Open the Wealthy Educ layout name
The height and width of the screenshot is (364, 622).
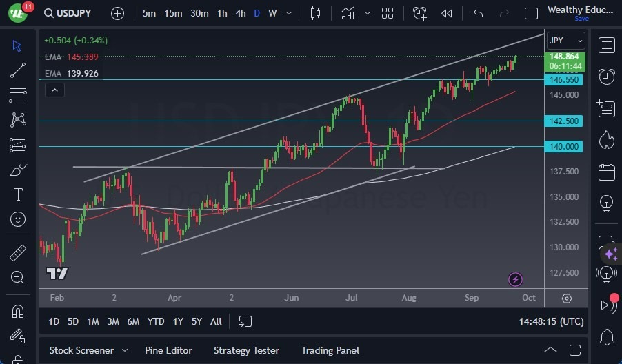coord(580,10)
